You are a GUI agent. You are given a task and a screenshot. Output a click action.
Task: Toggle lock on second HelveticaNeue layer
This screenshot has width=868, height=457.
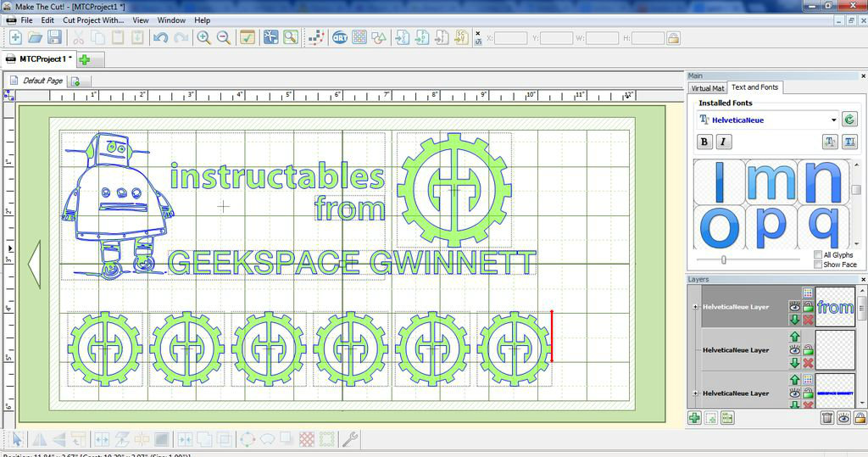point(808,349)
